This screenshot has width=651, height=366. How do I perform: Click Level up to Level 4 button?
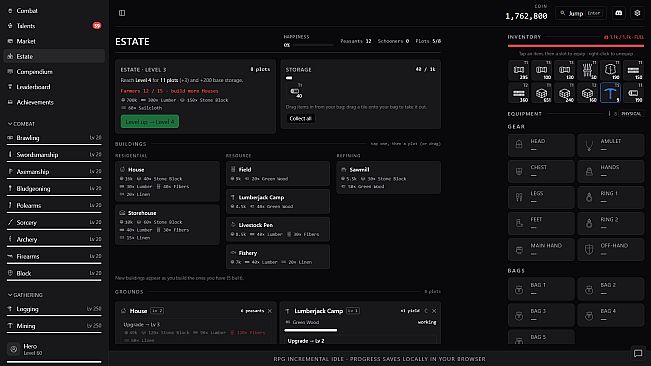coord(150,122)
